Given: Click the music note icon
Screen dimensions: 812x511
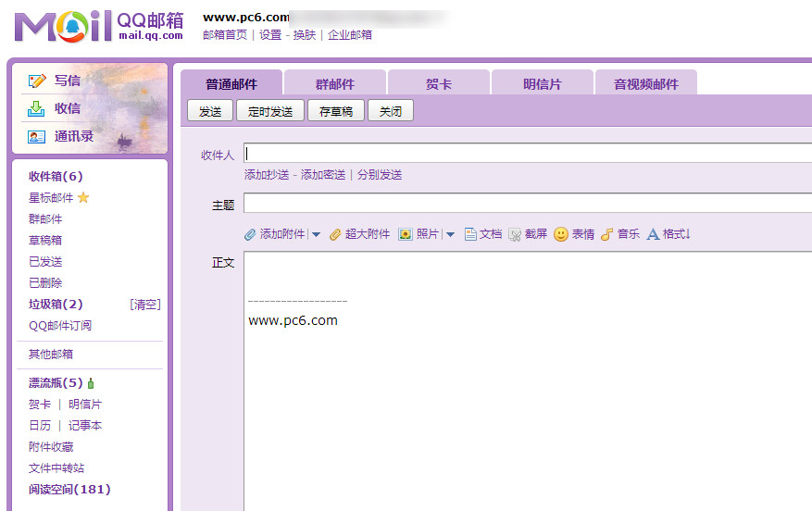Looking at the screenshot, I should [x=607, y=234].
